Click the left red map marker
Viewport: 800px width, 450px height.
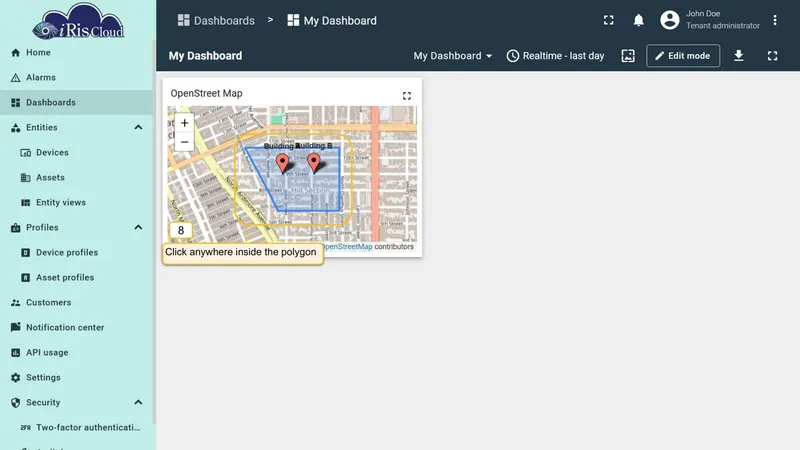point(282,163)
